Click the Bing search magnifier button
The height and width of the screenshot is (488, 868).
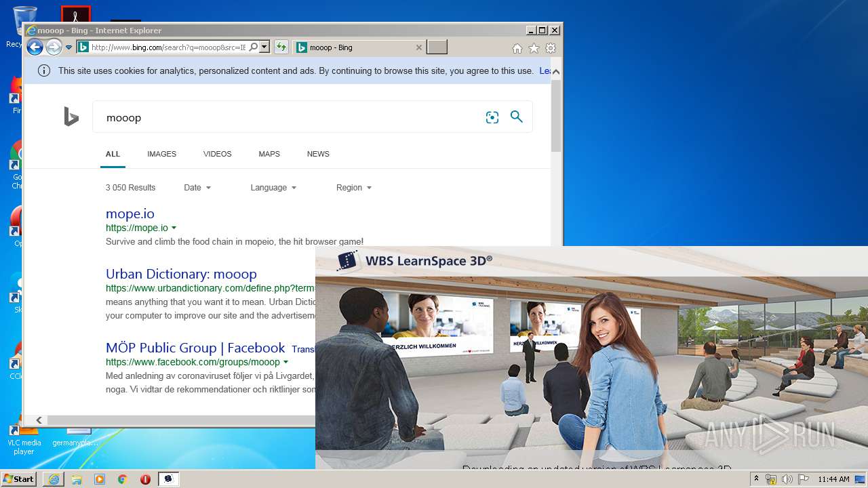[x=517, y=117]
